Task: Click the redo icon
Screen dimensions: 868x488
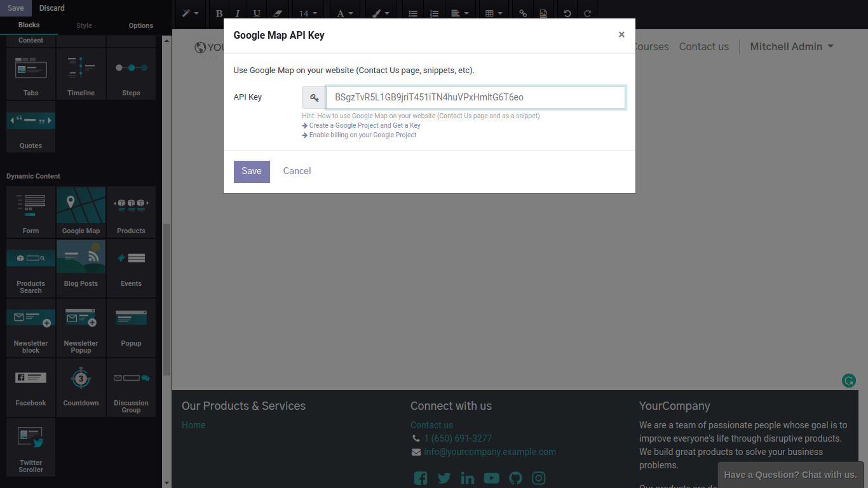Action: tap(588, 13)
